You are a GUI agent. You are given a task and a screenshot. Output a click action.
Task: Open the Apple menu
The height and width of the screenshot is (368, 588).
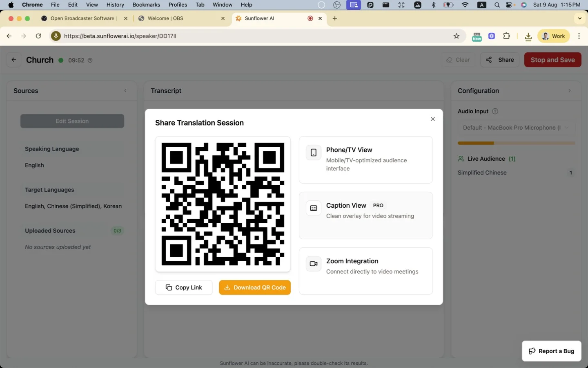11,5
